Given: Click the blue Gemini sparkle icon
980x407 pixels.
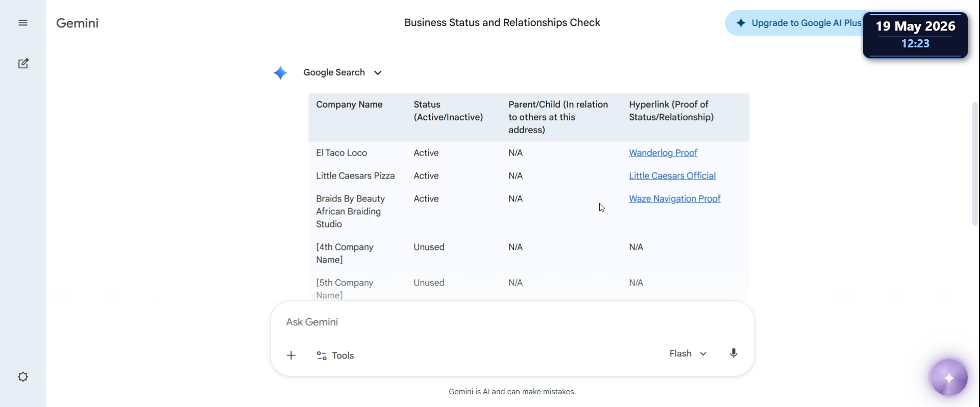Looking at the screenshot, I should pyautogui.click(x=280, y=73).
